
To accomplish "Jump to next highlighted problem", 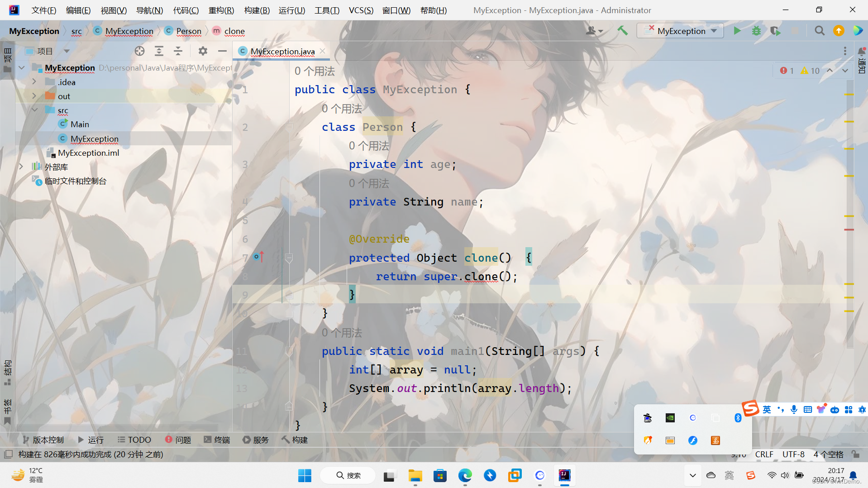I will point(845,71).
